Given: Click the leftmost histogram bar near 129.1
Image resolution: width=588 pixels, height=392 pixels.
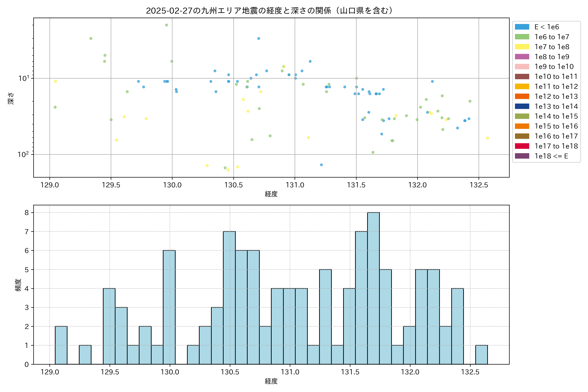Looking at the screenshot, I should (x=61, y=345).
